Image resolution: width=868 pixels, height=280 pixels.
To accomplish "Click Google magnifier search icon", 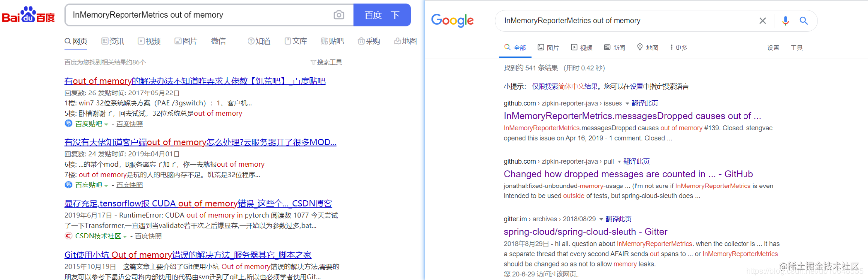I will pos(803,21).
